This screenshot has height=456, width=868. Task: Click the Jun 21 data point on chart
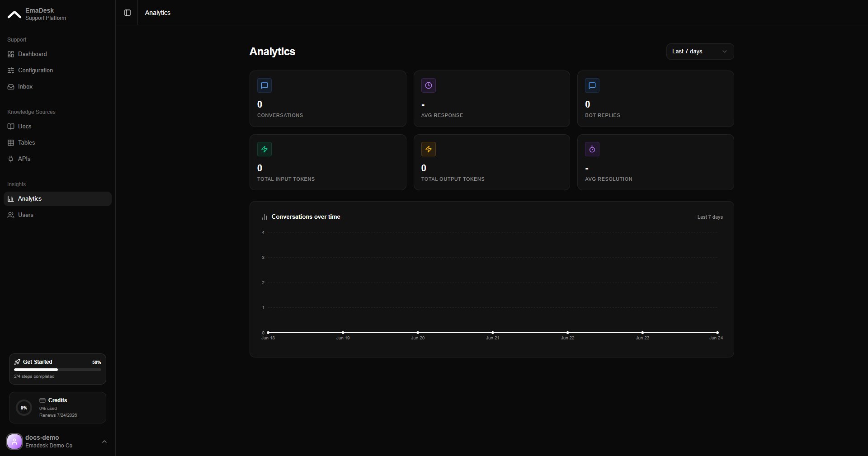pos(493,333)
